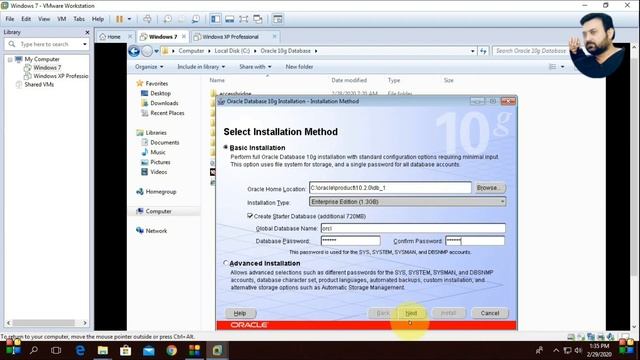Viewport: 640px width, 360px height.
Task: Open the VMware File menu
Action: [10, 19]
